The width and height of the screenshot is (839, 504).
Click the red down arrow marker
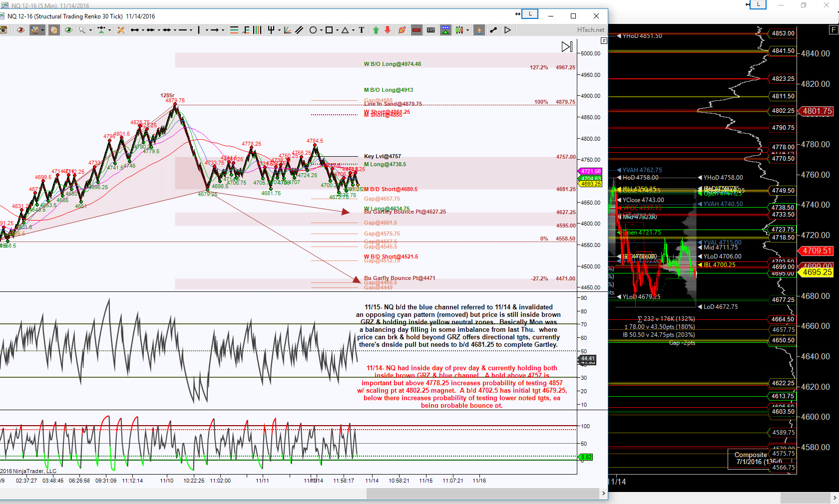point(388,30)
